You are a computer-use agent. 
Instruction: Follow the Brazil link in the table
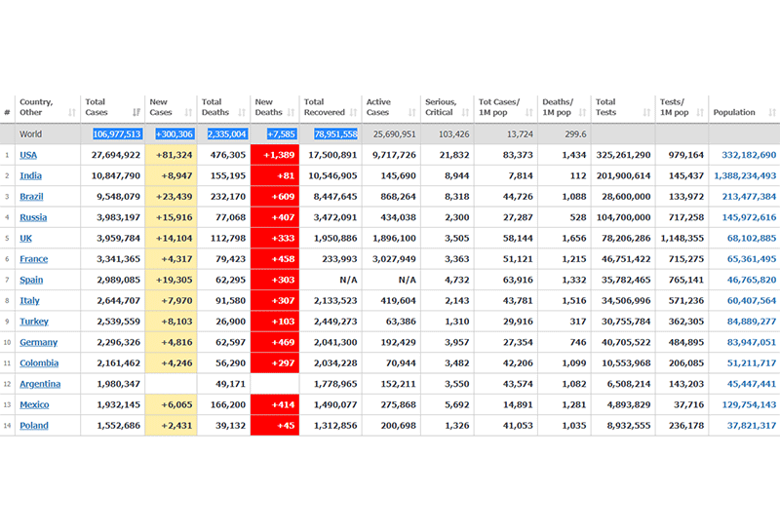coord(32,197)
